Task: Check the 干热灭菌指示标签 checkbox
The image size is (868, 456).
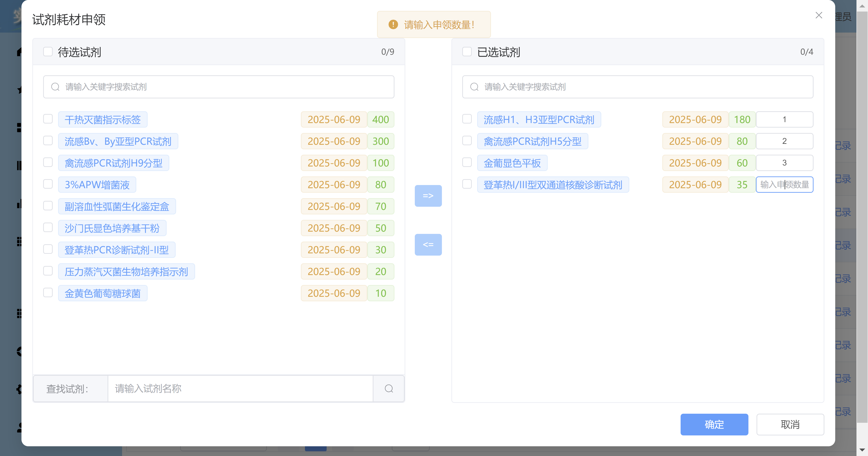Action: pos(48,119)
